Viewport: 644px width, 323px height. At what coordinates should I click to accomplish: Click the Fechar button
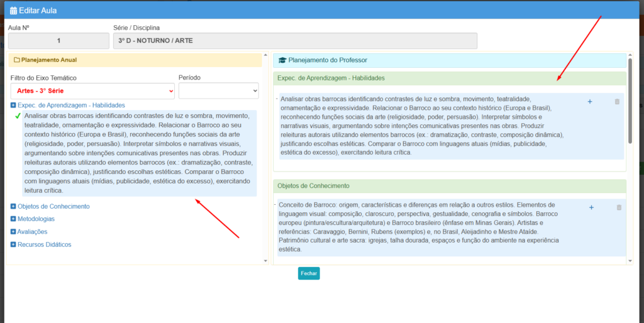309,273
